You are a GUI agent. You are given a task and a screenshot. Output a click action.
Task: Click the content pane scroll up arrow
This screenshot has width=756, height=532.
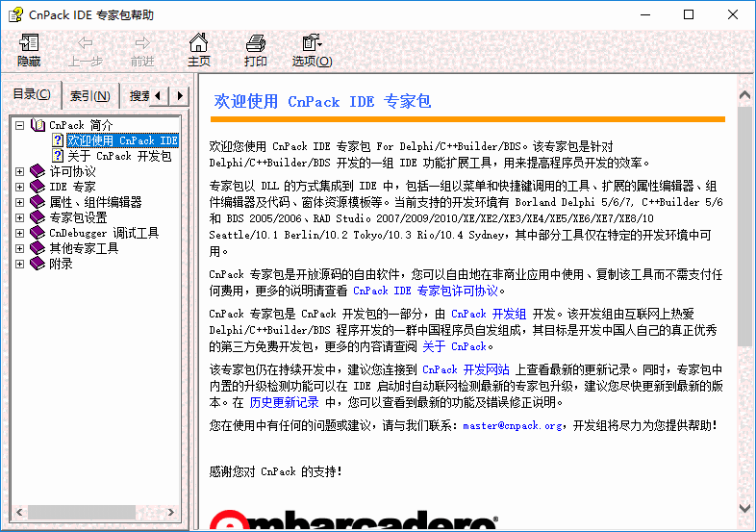[744, 94]
